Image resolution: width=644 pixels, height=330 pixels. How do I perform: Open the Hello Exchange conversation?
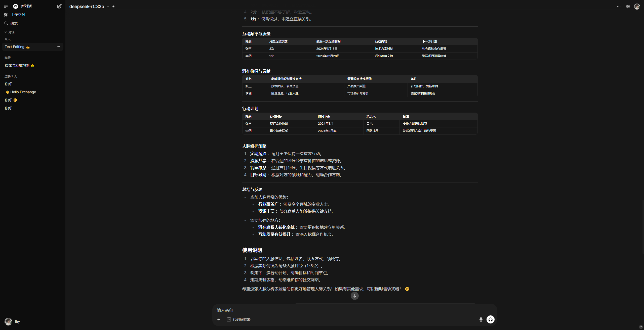tap(23, 92)
